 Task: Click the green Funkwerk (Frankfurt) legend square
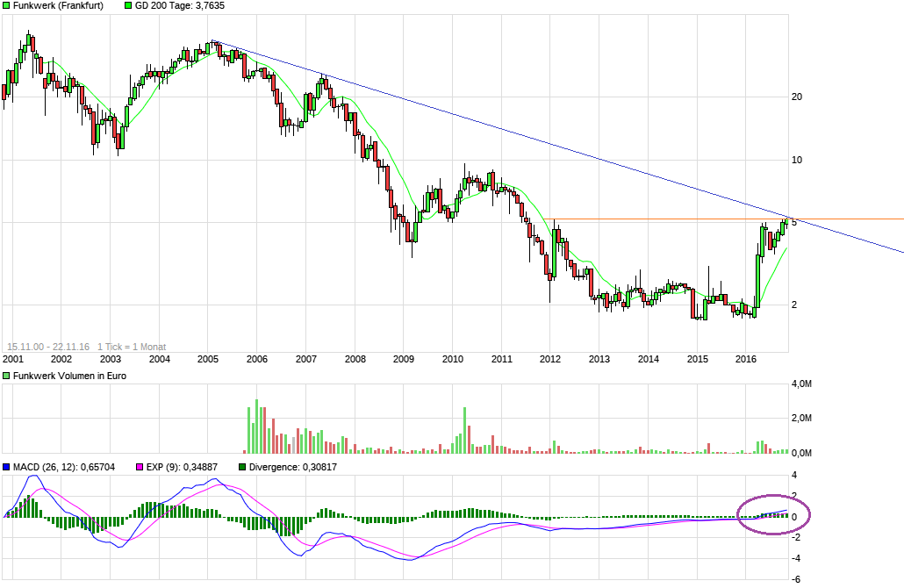[7, 6]
